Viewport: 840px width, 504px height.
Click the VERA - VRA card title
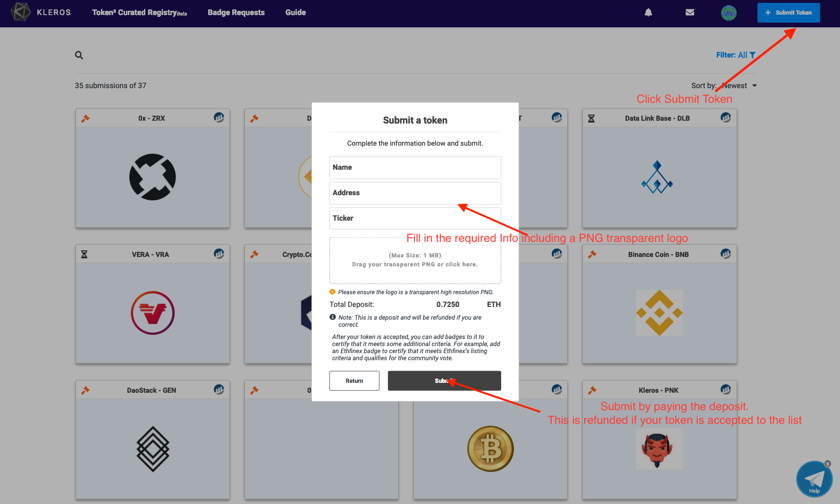point(151,255)
